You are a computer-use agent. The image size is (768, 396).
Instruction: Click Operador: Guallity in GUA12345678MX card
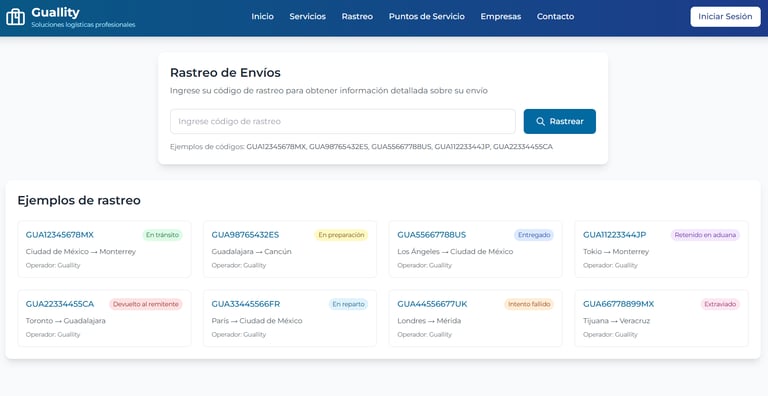tap(53, 265)
